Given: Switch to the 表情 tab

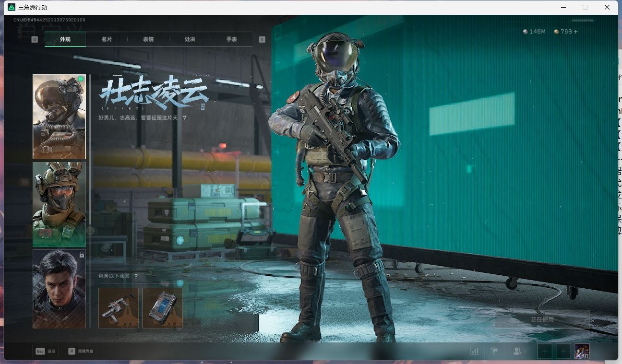Looking at the screenshot, I should pos(148,39).
